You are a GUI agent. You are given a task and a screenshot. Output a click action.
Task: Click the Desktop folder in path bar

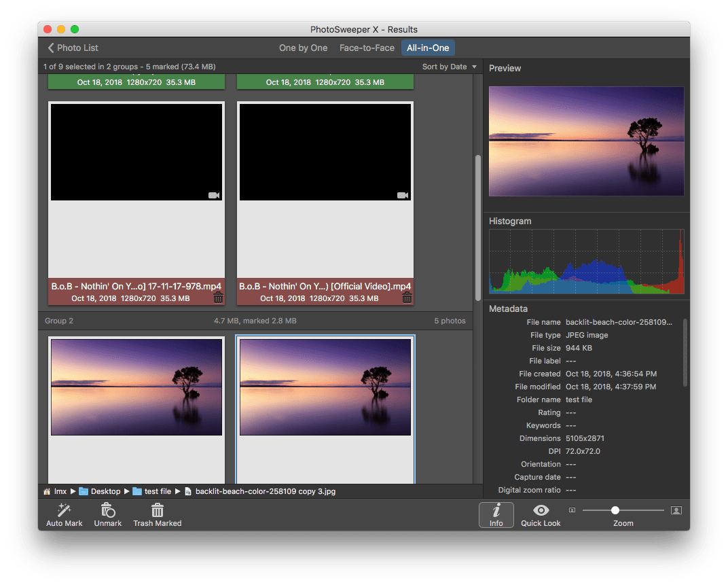tap(100, 491)
